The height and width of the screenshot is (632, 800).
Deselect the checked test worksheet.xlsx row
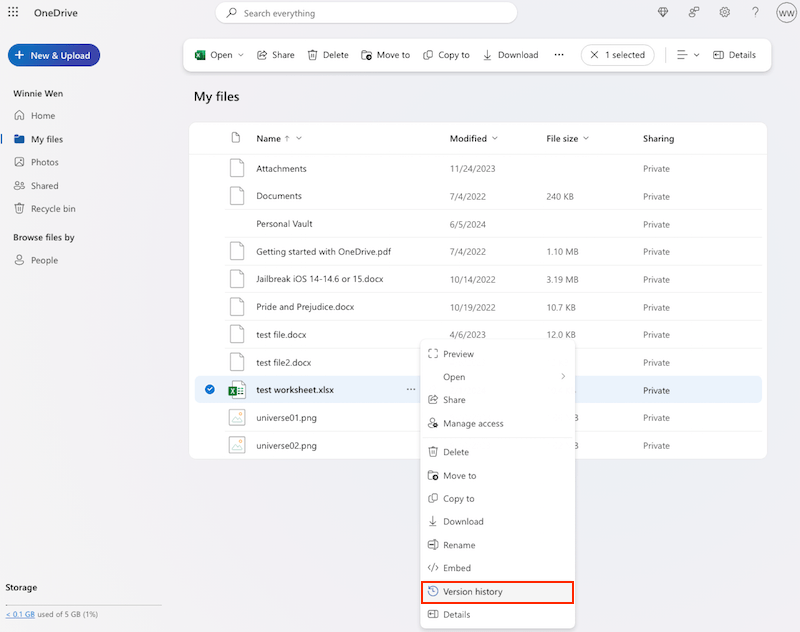(208, 389)
